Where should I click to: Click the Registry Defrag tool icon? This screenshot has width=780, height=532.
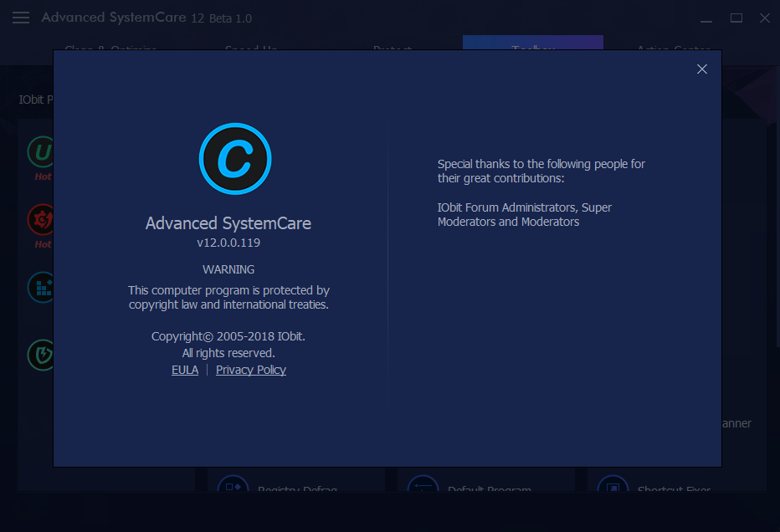[233, 483]
